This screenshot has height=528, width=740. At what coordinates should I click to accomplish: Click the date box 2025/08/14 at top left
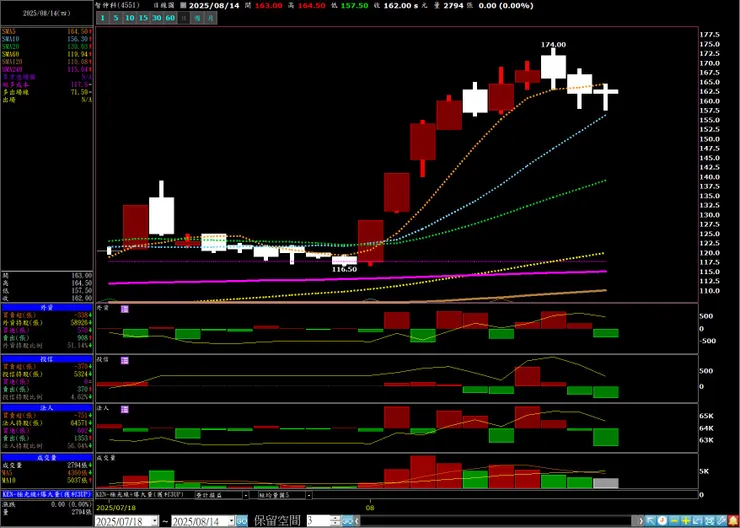[x=47, y=13]
